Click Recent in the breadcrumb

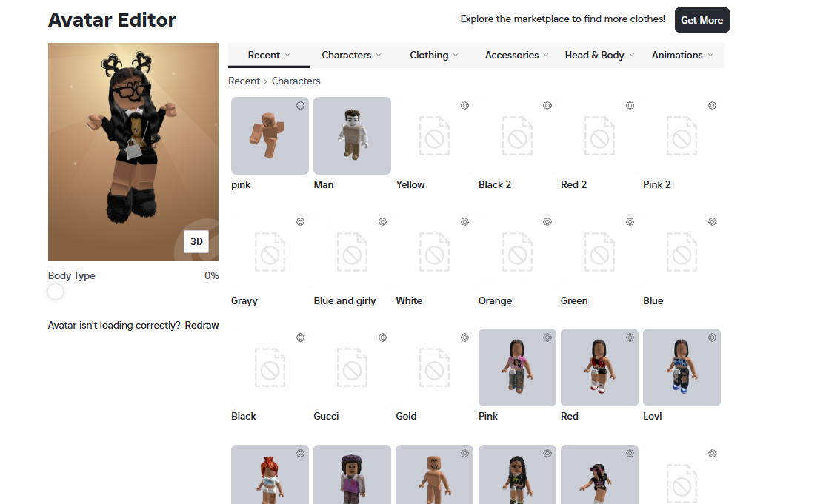click(x=244, y=81)
